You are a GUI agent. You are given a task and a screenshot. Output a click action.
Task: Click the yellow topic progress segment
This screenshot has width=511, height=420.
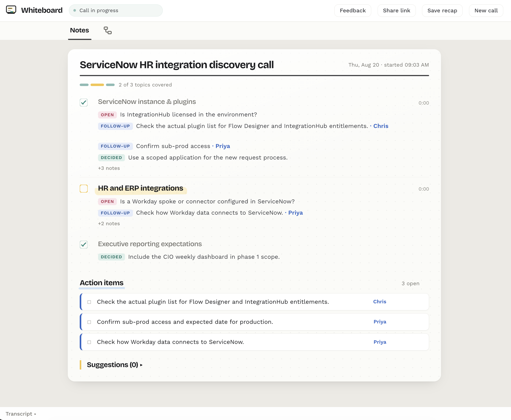[x=97, y=85]
